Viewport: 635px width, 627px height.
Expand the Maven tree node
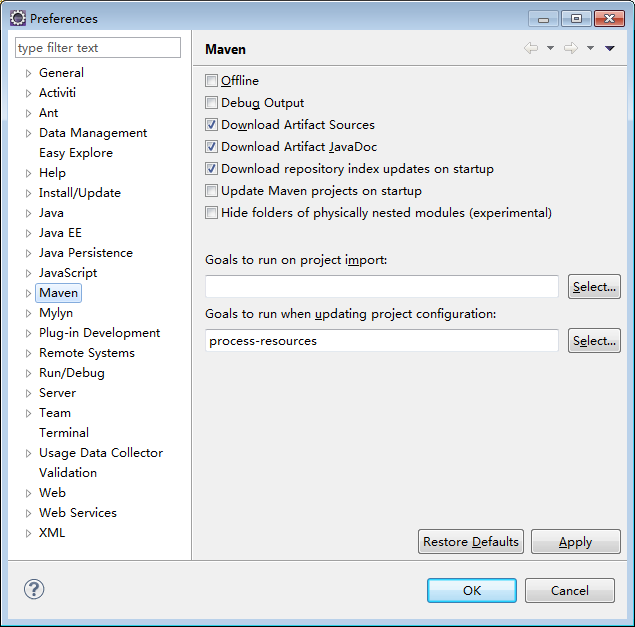pyautogui.click(x=28, y=293)
